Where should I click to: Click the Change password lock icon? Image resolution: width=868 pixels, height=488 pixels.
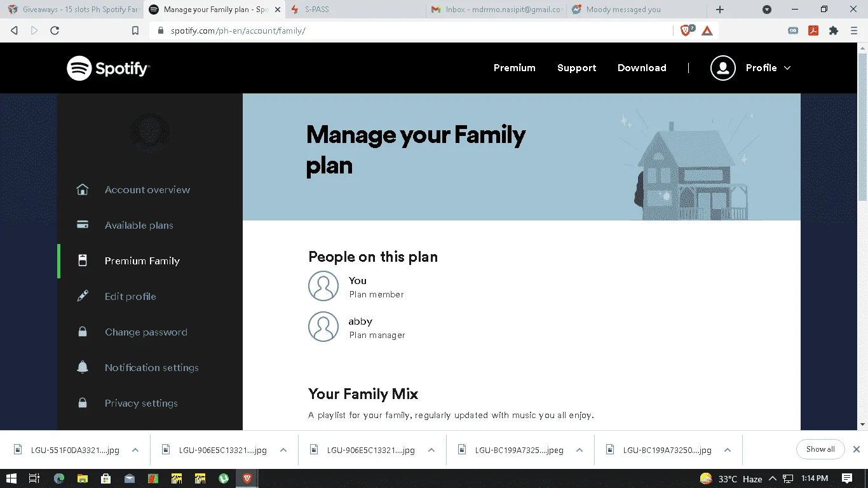(83, 332)
